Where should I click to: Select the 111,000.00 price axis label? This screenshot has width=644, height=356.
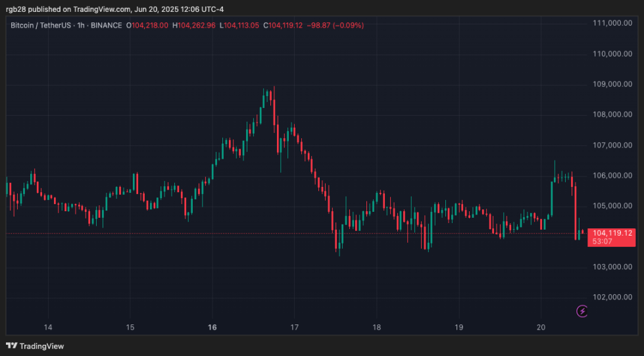[x=612, y=23]
